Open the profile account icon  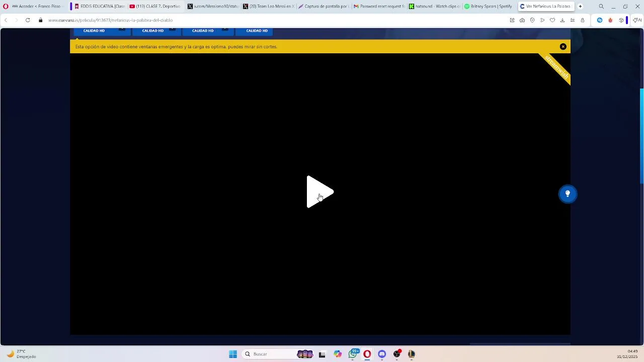tap(583, 20)
